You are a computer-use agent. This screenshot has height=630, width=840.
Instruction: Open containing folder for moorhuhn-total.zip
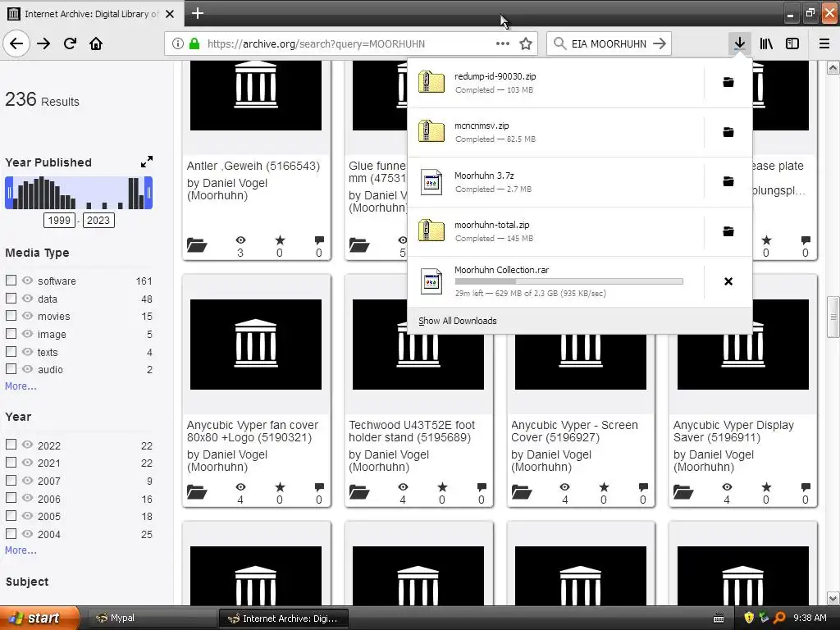point(728,231)
